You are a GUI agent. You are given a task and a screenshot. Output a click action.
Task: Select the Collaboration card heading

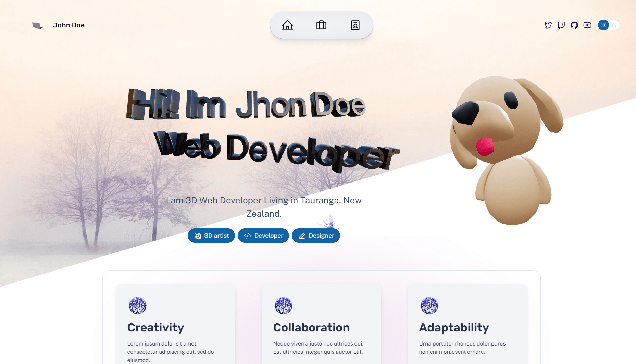311,327
